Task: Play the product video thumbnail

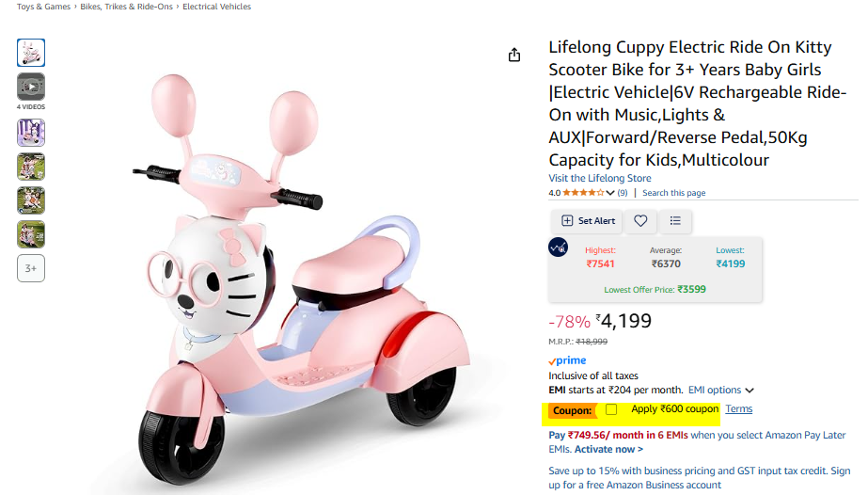Action: pyautogui.click(x=31, y=87)
